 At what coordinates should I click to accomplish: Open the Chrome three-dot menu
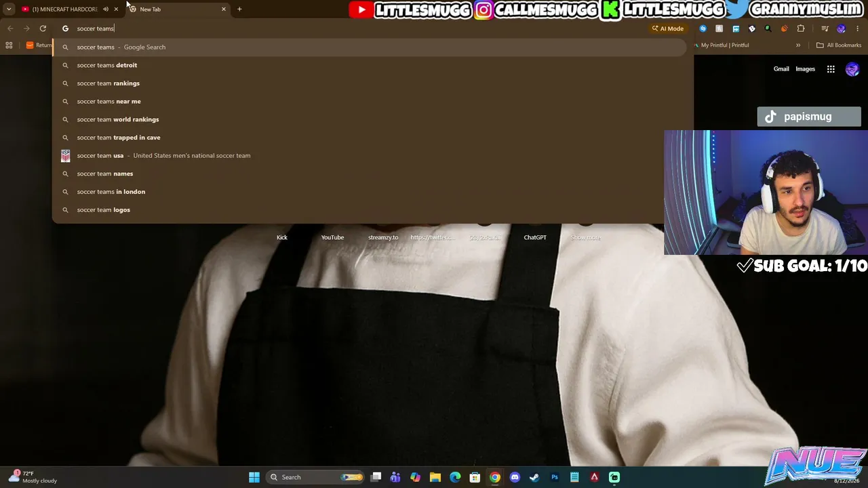pos(858,28)
